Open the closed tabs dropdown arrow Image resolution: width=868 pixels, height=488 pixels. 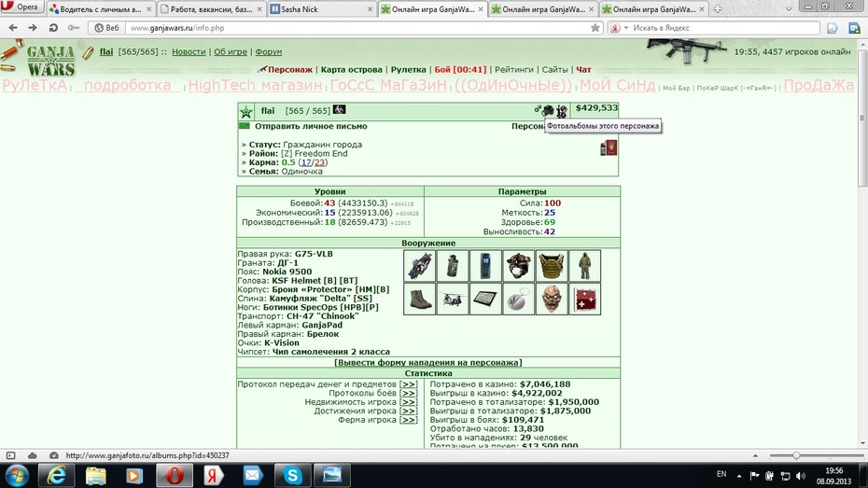tap(789, 8)
